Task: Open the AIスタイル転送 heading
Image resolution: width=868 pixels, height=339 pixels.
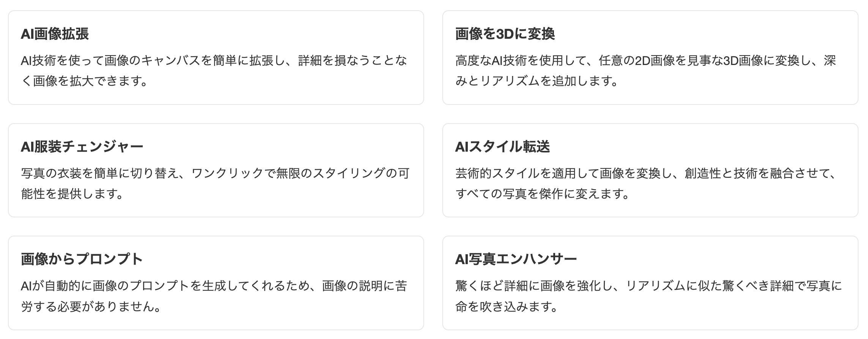Action: [x=502, y=147]
